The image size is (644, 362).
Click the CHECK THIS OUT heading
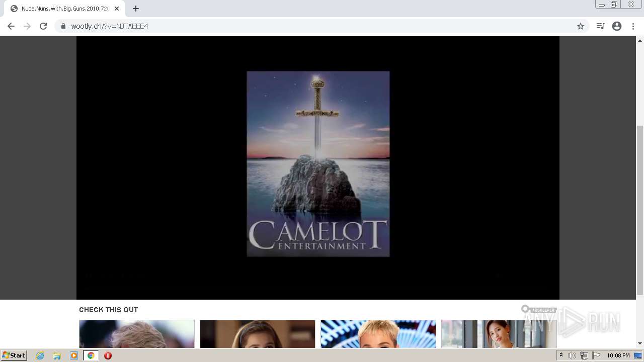point(108,310)
